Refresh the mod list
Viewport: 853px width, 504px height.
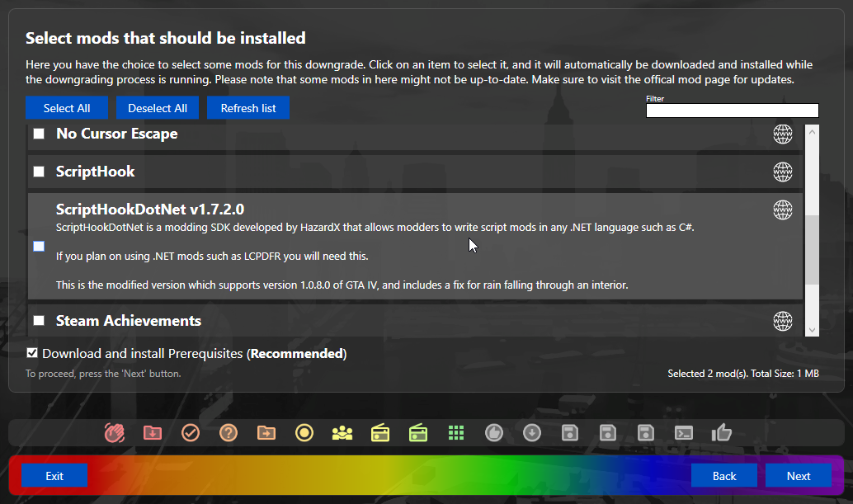pyautogui.click(x=248, y=108)
